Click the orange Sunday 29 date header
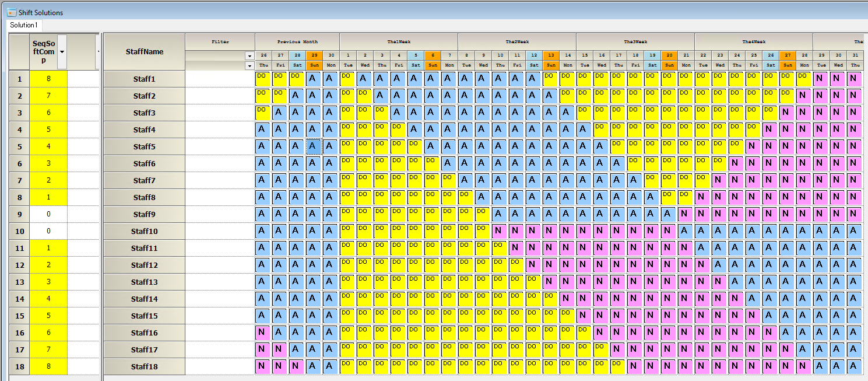868x381 pixels. [x=314, y=55]
